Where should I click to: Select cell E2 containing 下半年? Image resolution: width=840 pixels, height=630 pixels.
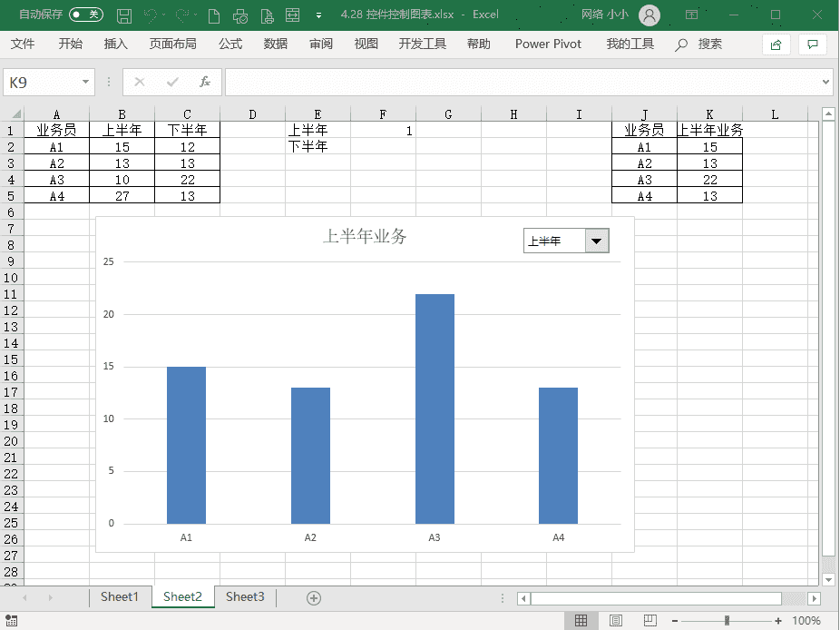click(317, 146)
